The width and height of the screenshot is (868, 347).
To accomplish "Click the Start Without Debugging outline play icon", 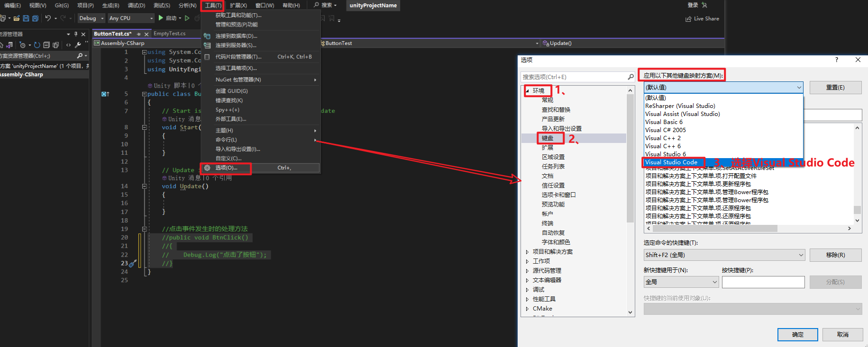I will (x=187, y=18).
